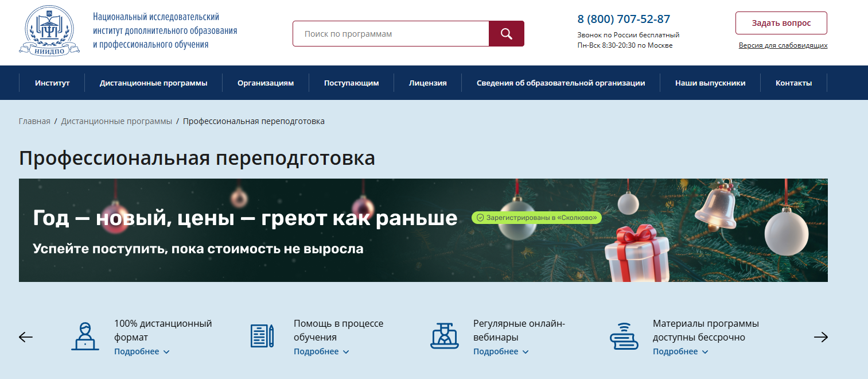The width and height of the screenshot is (868, 379).
Task: Open the Лицензия menu item
Action: (427, 83)
